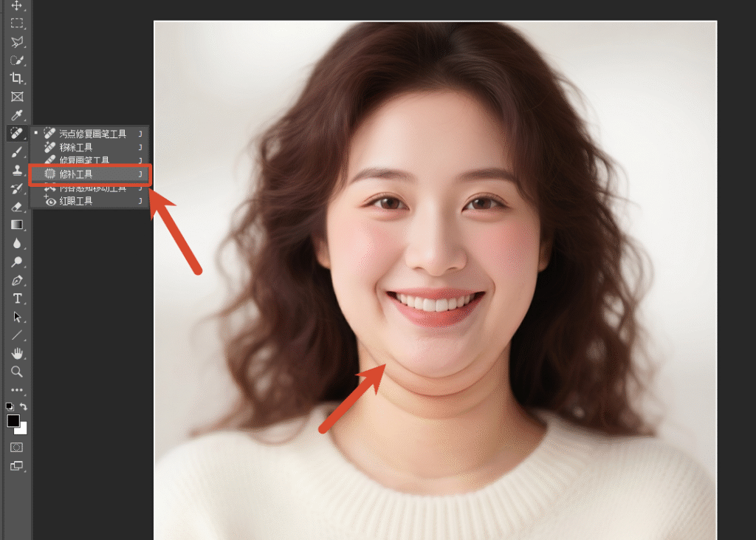
Task: Select the Hand tool
Action: pos(16,353)
